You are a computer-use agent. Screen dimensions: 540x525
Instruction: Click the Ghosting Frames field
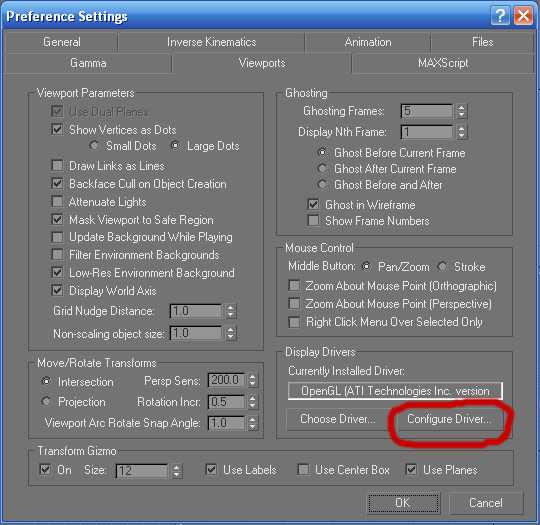point(427,111)
